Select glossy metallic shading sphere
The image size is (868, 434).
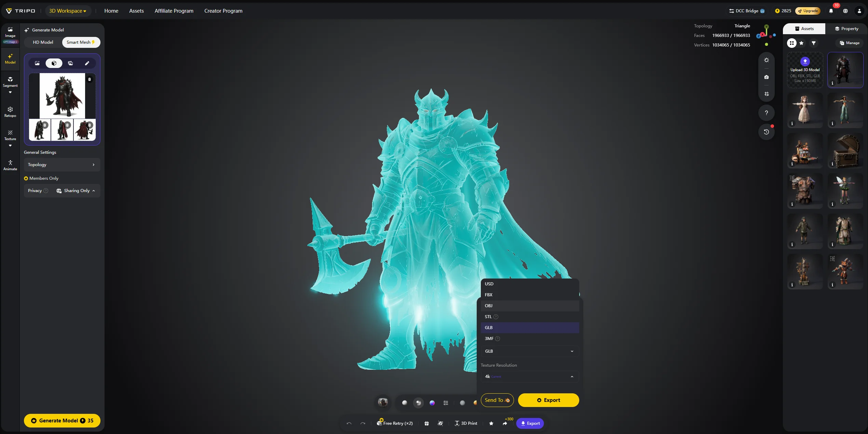pos(418,403)
